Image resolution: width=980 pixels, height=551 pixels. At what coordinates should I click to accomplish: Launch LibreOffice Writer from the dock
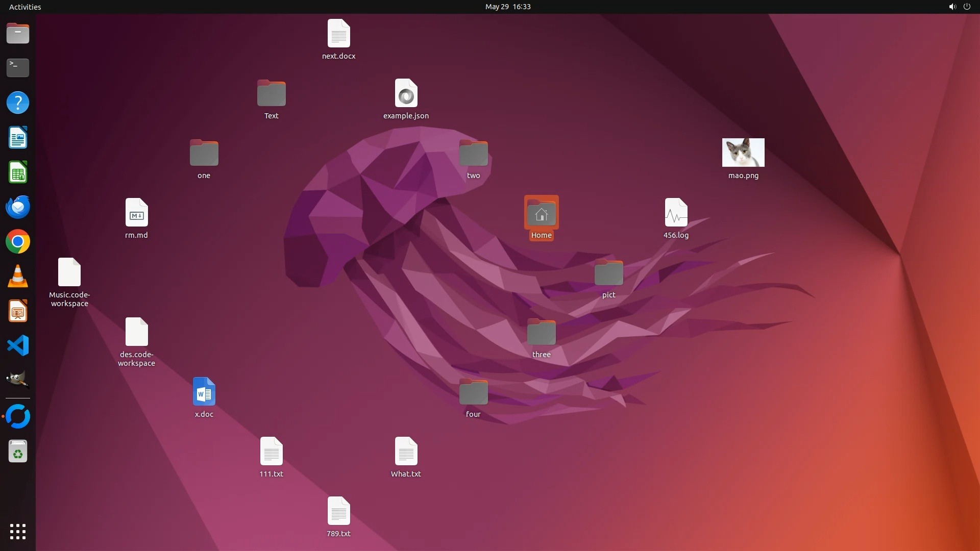tap(18, 138)
